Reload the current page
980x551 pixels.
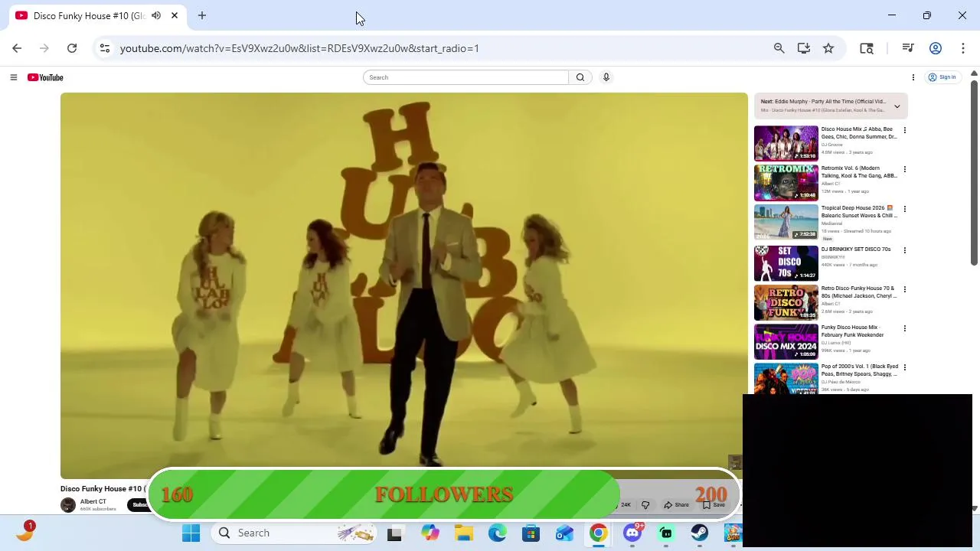pyautogui.click(x=72, y=48)
